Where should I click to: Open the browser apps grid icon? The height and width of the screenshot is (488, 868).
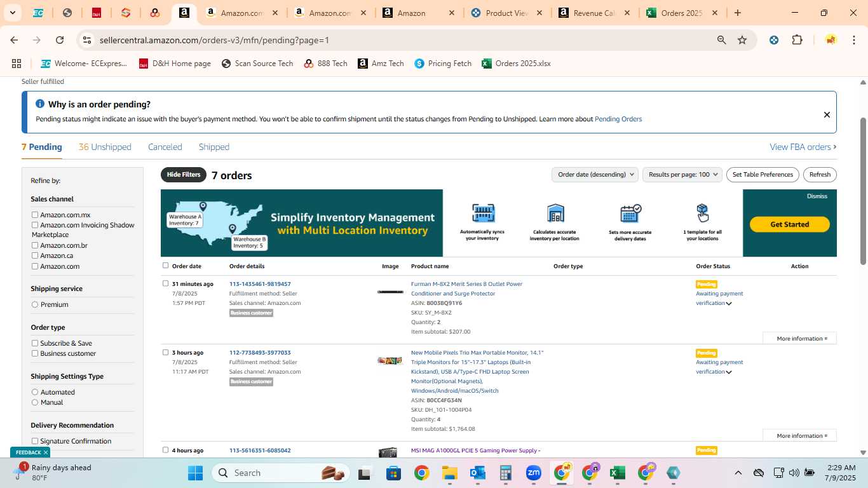(x=17, y=64)
